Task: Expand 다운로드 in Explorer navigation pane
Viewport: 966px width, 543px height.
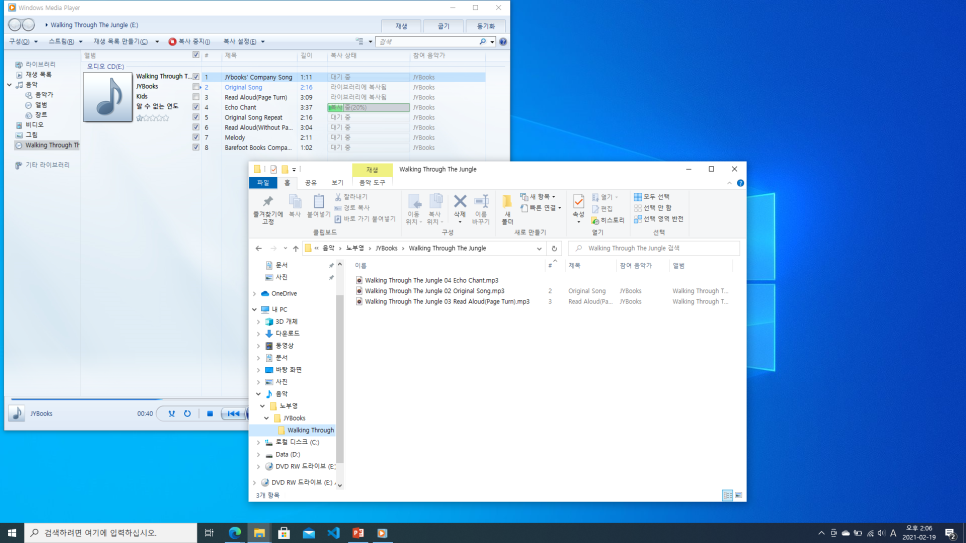Action: click(x=259, y=333)
